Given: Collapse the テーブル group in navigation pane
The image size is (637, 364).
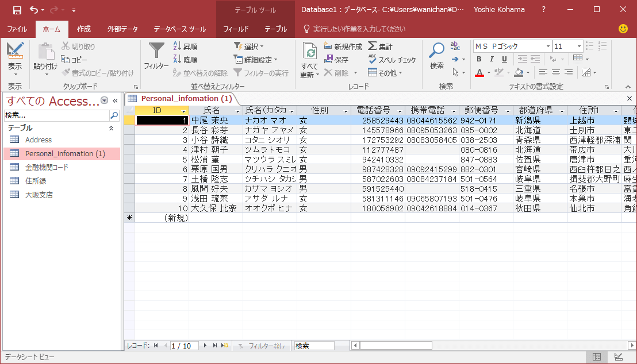Looking at the screenshot, I should pos(111,128).
